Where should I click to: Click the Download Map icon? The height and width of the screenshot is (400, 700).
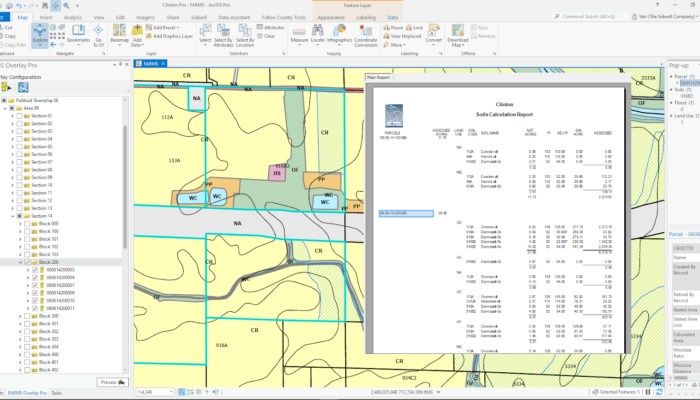(x=458, y=30)
